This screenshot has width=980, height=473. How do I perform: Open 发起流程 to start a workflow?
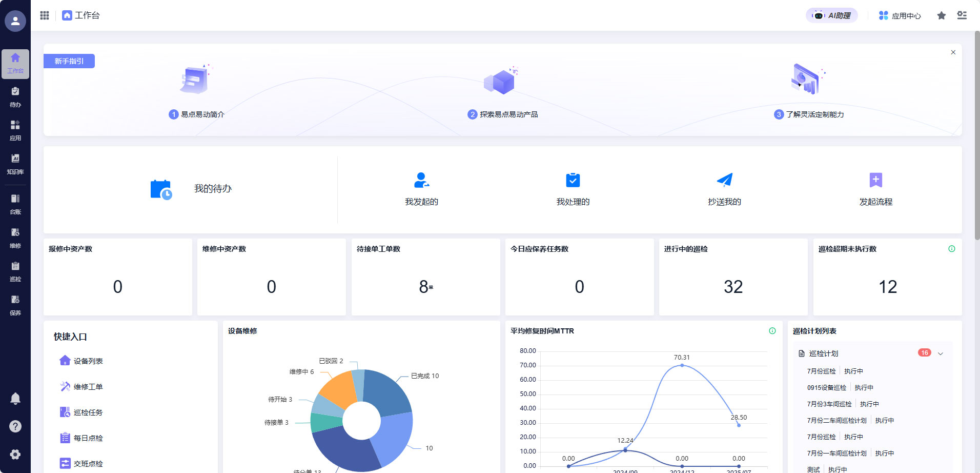click(x=875, y=189)
